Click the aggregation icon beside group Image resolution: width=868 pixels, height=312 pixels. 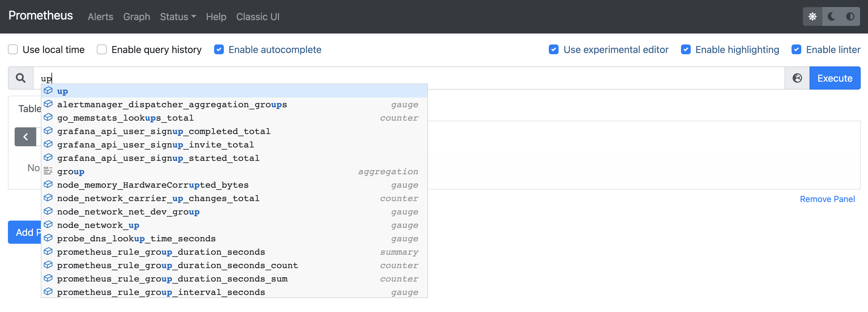[48, 171]
